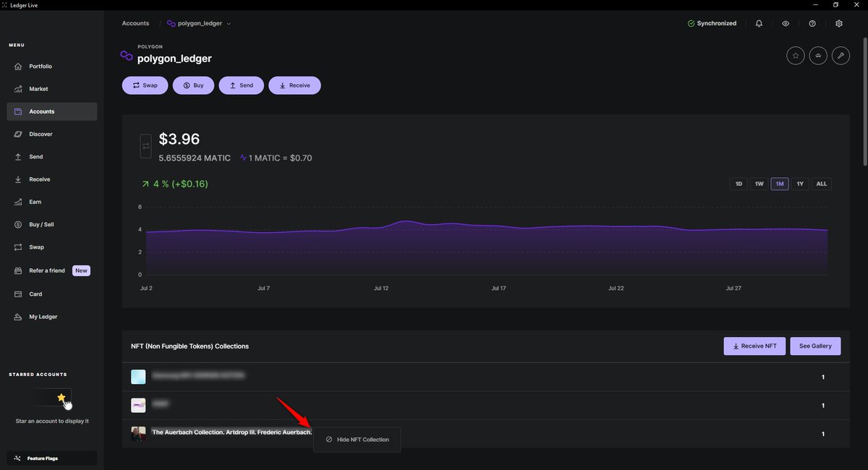Expand the polygon_ledger breadcrumb dropdown

click(229, 24)
